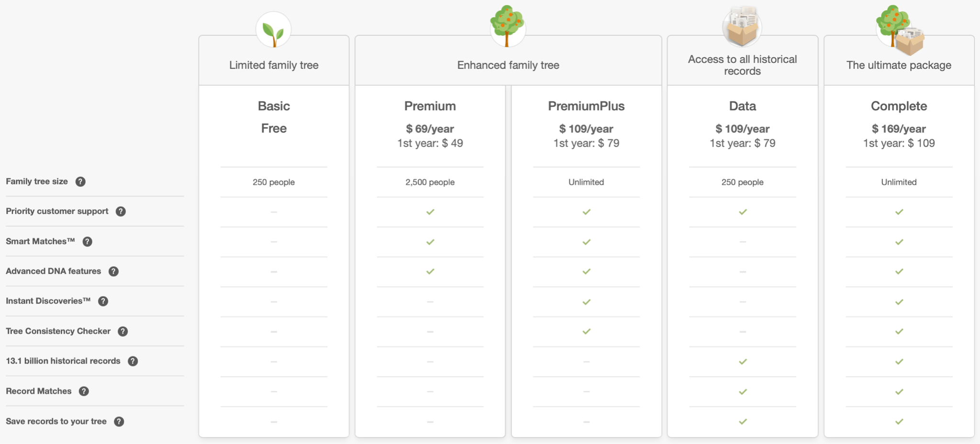Select the Basic Free plan heading

pyautogui.click(x=274, y=106)
